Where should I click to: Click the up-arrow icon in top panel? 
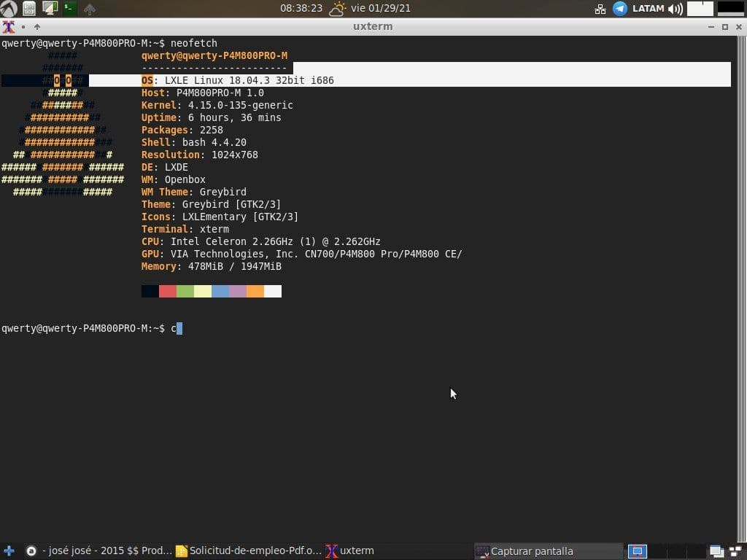pyautogui.click(x=90, y=9)
